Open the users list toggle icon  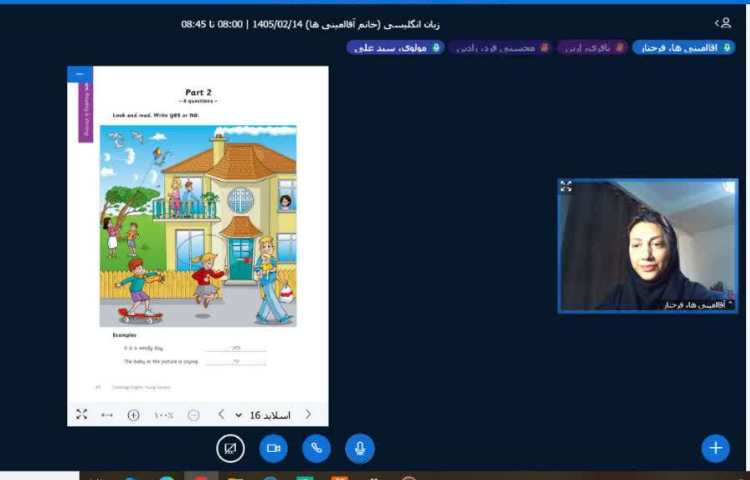723,23
